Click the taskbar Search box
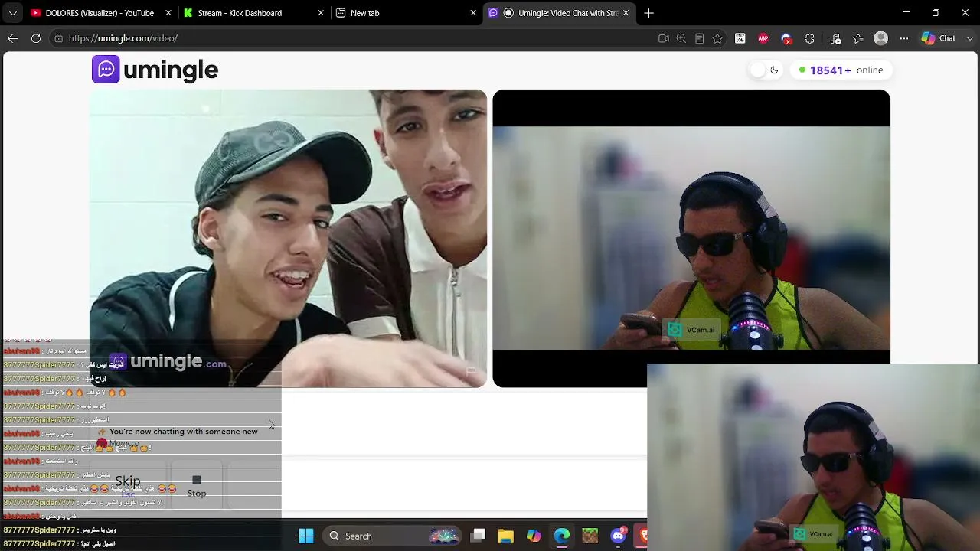 pyautogui.click(x=390, y=536)
